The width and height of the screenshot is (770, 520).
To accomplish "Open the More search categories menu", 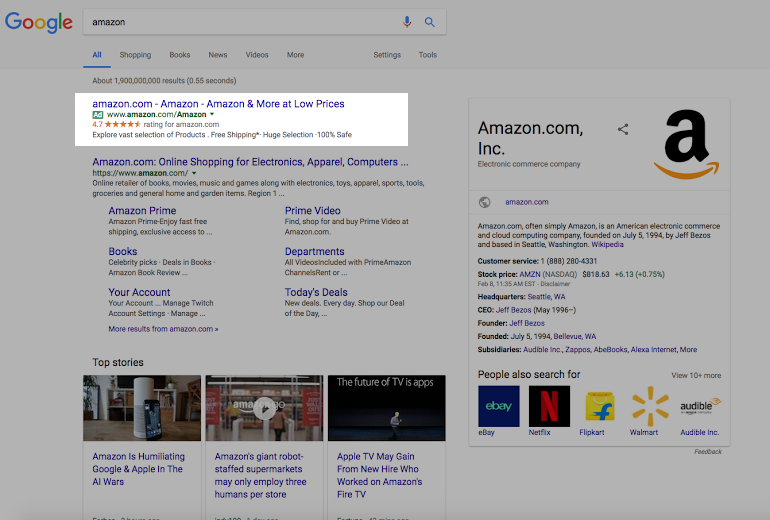I will (295, 55).
